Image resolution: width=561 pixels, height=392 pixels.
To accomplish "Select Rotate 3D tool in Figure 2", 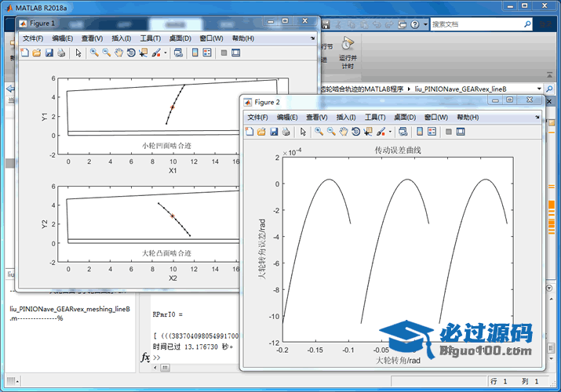I will [x=355, y=132].
